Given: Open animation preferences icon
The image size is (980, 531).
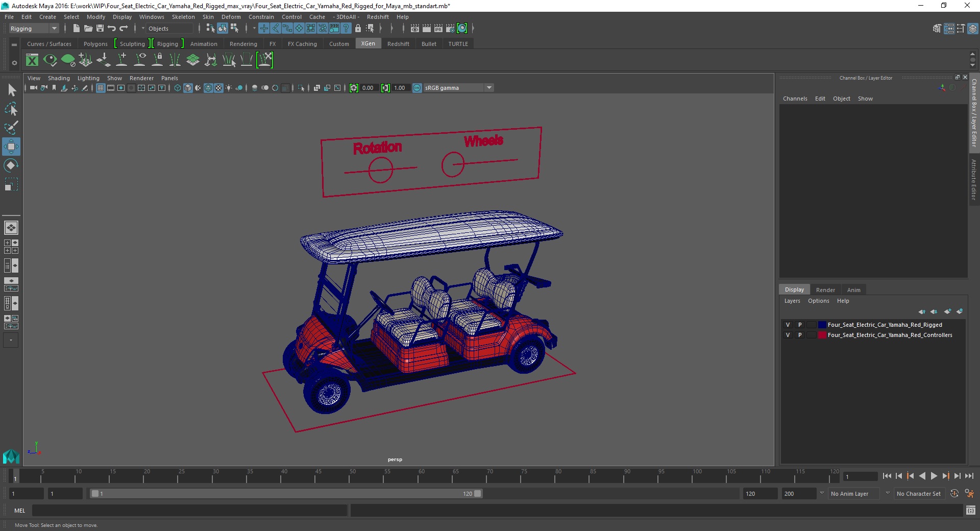Looking at the screenshot, I should click(969, 494).
